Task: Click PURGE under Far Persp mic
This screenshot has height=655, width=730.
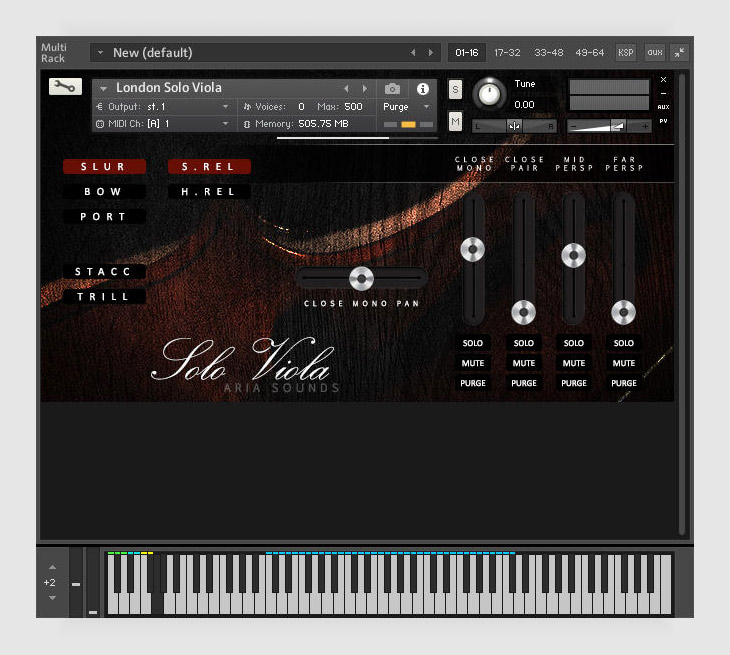Action: click(x=624, y=383)
